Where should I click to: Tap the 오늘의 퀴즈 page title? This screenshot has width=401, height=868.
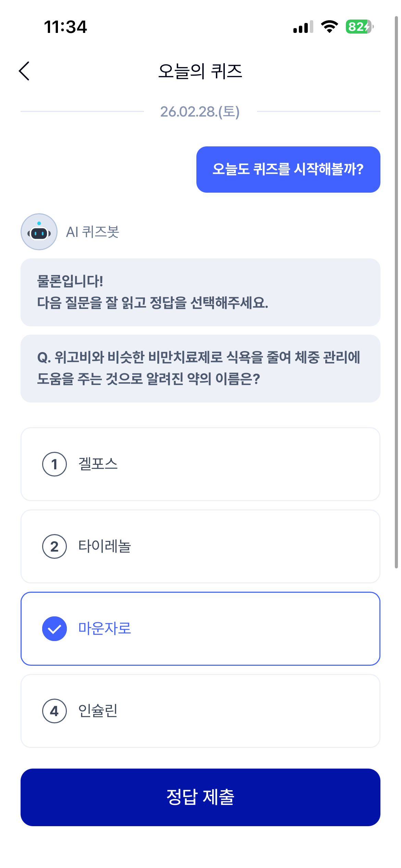click(x=200, y=71)
